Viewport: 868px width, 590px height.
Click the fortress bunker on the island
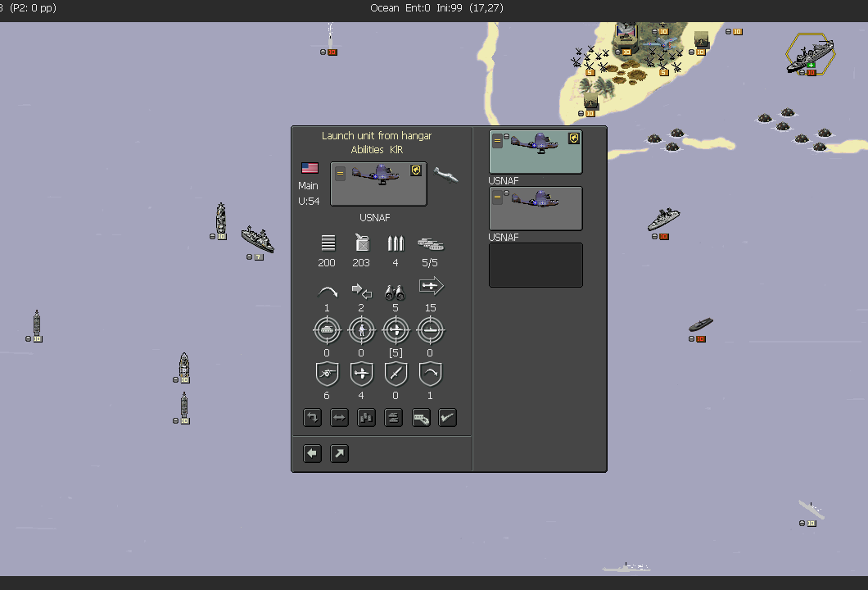[x=626, y=34]
